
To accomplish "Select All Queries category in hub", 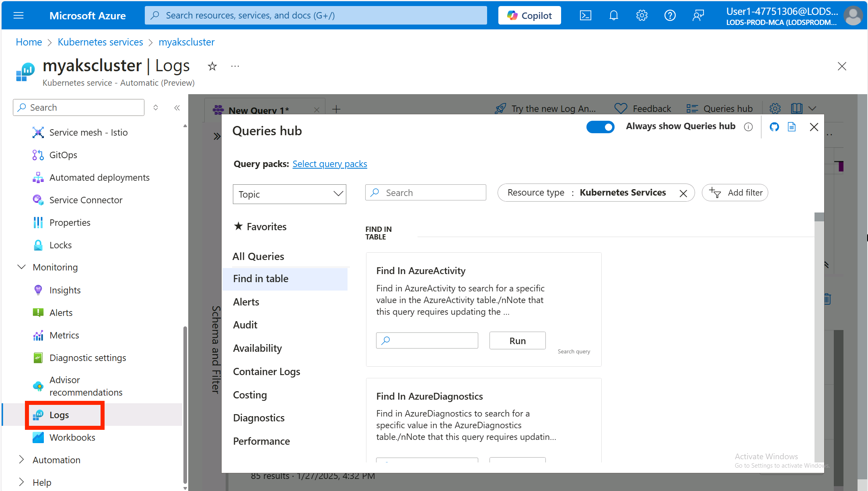I will (258, 256).
